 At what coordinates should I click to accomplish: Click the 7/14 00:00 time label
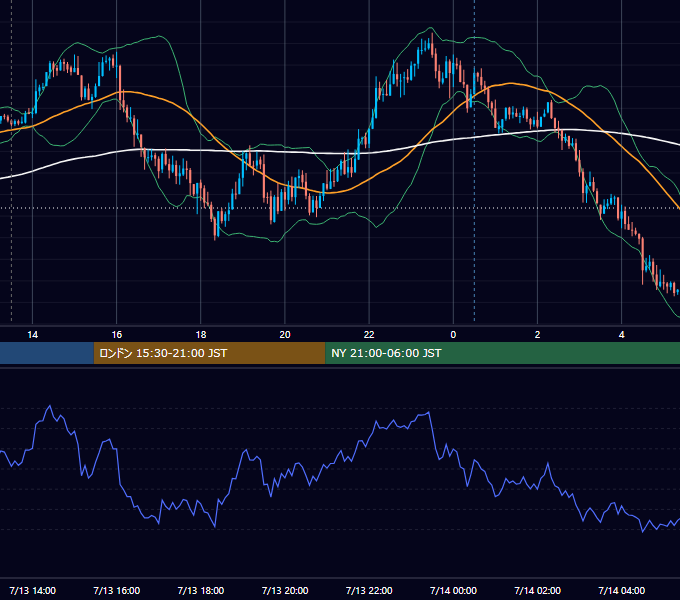click(x=453, y=590)
